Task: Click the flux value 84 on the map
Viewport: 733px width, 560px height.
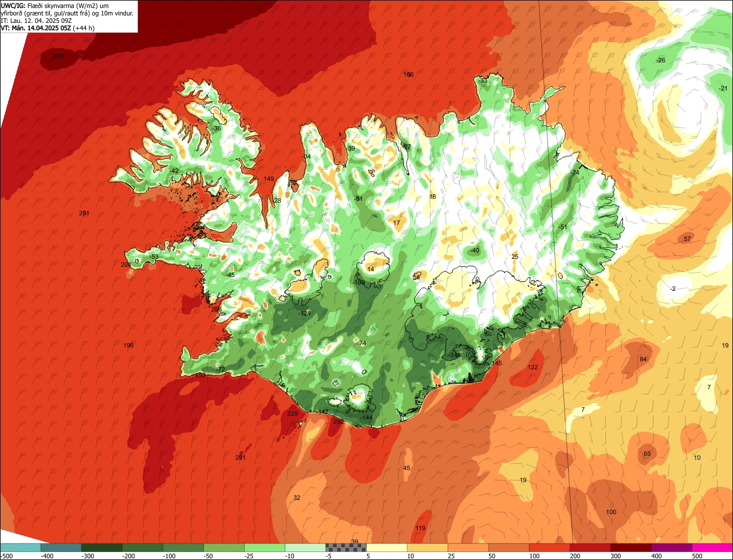Action: pos(643,359)
